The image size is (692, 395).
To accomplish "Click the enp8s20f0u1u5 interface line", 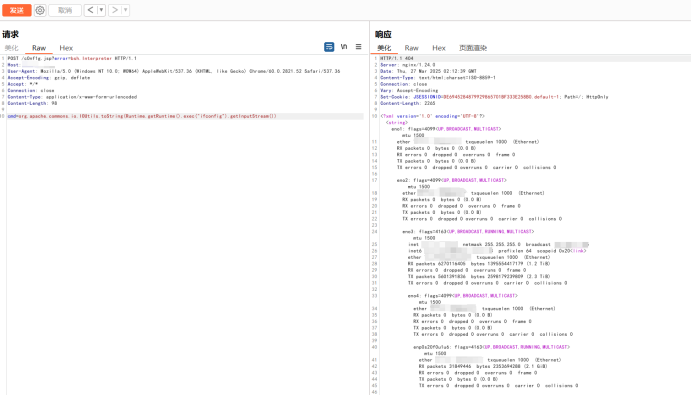I will tap(492, 347).
